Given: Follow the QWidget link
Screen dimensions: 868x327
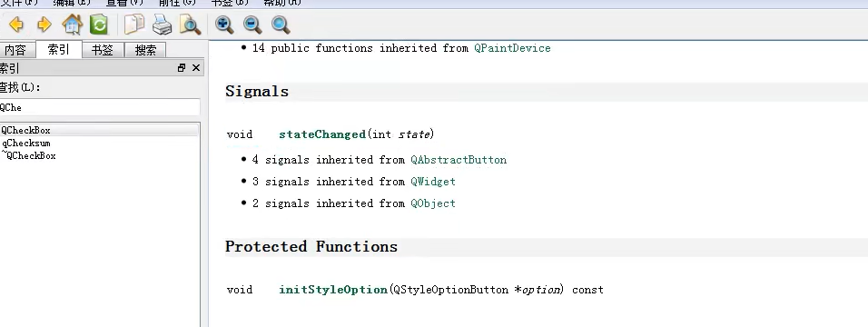Looking at the screenshot, I should pyautogui.click(x=433, y=182).
